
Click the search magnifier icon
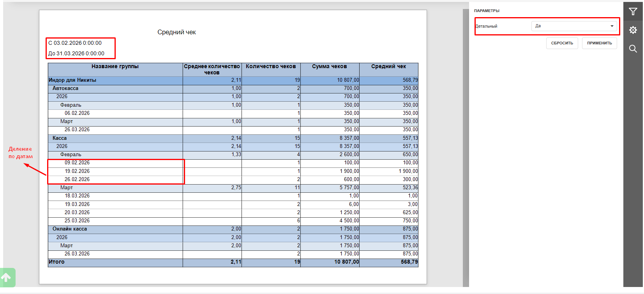point(633,49)
